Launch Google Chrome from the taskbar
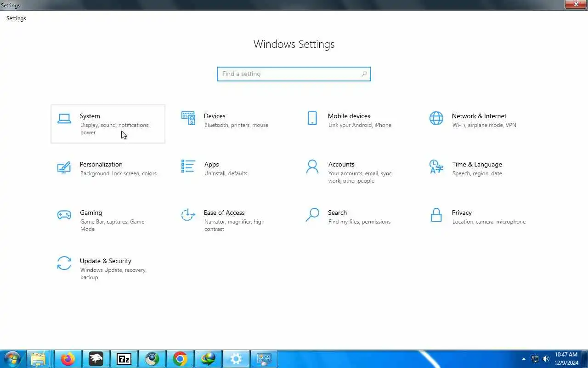 point(180,359)
